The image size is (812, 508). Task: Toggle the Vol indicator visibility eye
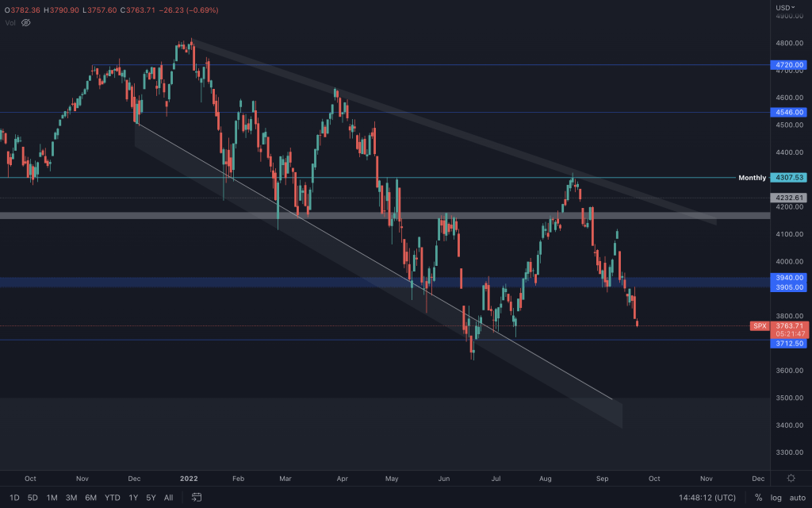coord(25,23)
